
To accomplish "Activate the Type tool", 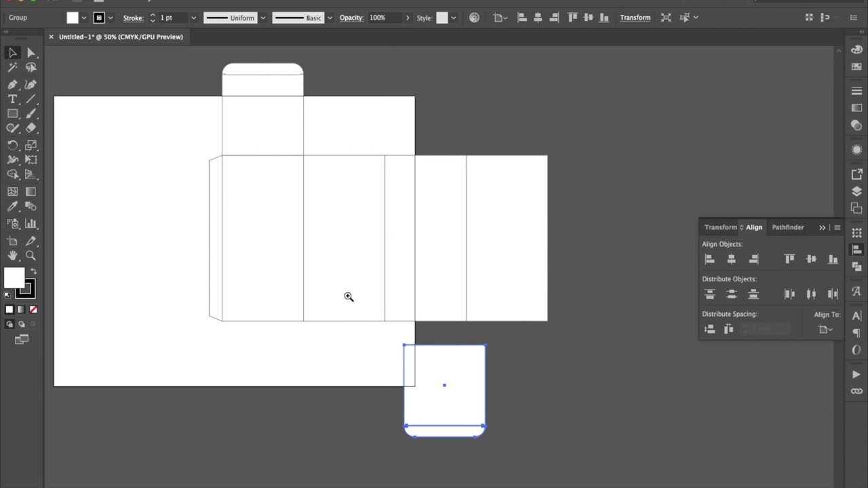I will [13, 99].
